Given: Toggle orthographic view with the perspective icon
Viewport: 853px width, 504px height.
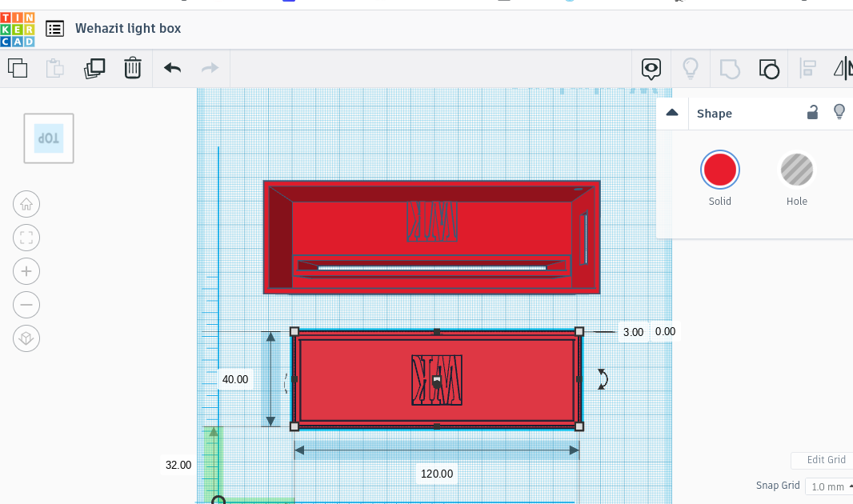Looking at the screenshot, I should click(26, 338).
